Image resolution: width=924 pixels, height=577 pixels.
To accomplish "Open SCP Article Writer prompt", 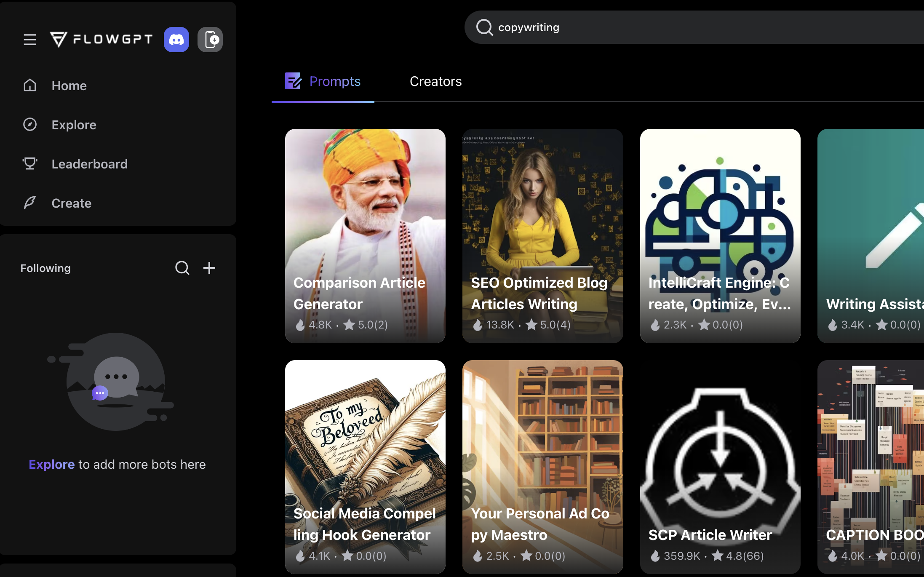I will 720,467.
